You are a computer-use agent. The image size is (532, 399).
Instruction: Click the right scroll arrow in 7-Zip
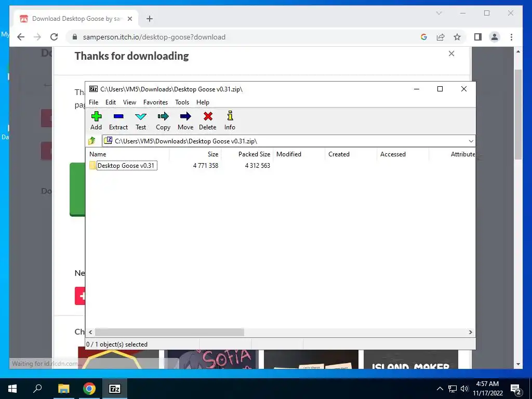coord(470,332)
